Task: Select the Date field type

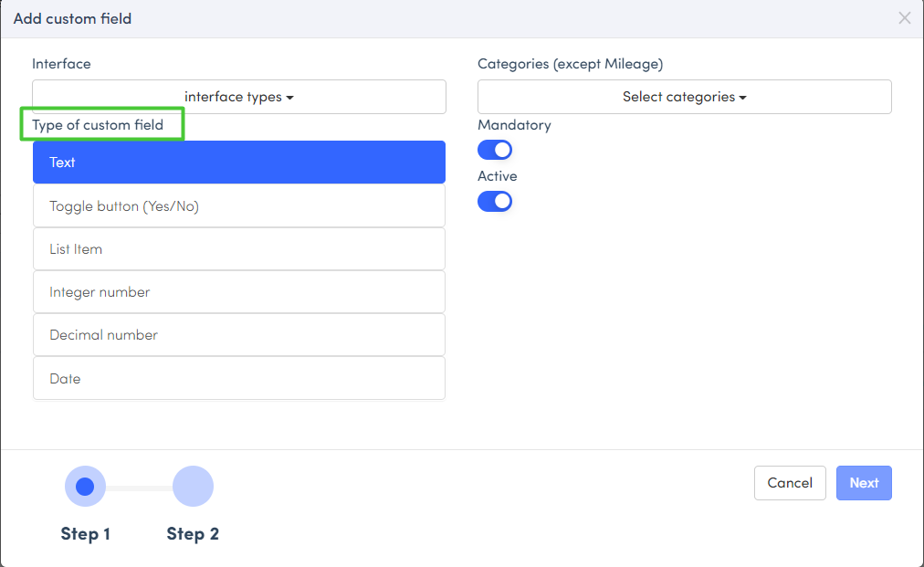Action: [239, 379]
